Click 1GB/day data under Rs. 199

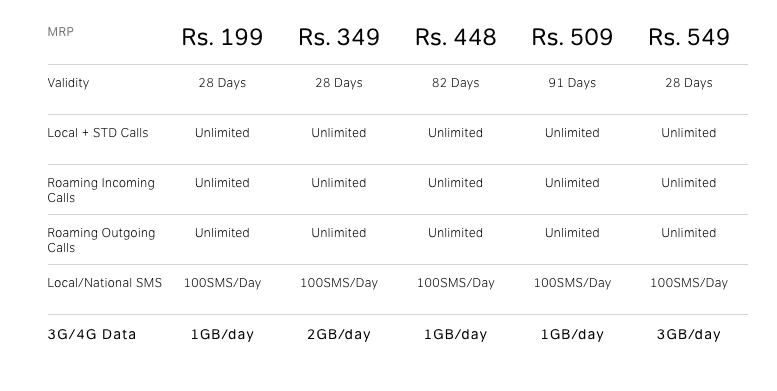222,335
